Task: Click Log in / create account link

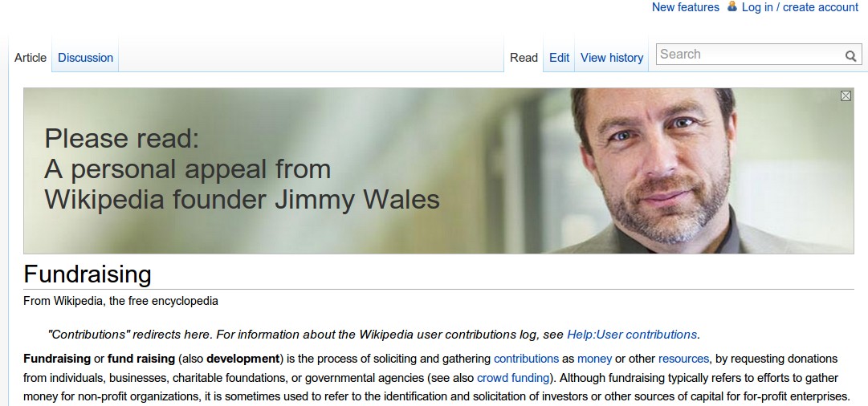Action: pyautogui.click(x=800, y=7)
